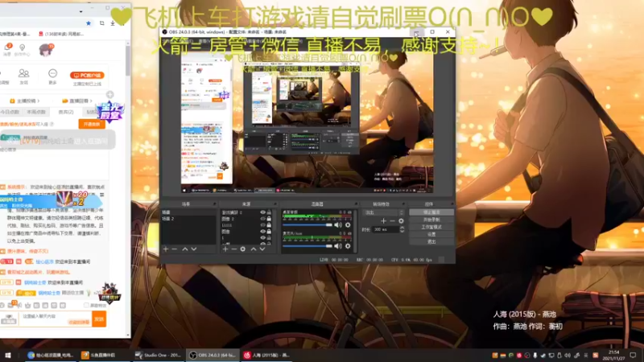Switch to 本周点数 tab
This screenshot has height=362, width=644.
click(x=36, y=112)
